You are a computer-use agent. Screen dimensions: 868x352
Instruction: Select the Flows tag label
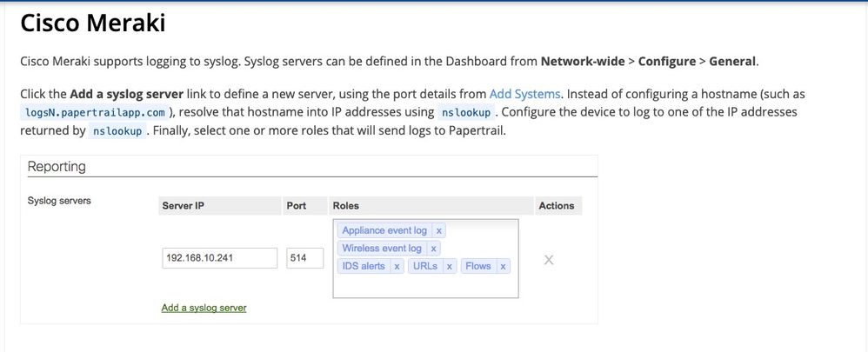coord(478,266)
